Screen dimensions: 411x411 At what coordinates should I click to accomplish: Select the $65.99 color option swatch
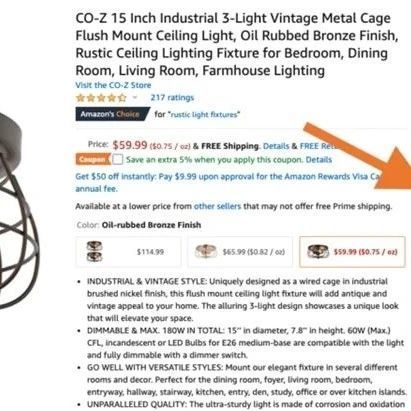coord(240,252)
